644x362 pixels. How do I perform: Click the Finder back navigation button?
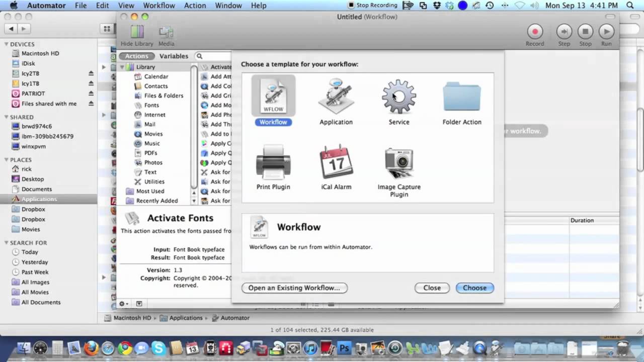click(x=11, y=29)
